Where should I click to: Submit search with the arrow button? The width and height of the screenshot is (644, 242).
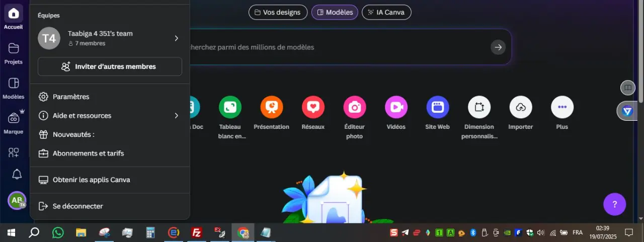(498, 47)
